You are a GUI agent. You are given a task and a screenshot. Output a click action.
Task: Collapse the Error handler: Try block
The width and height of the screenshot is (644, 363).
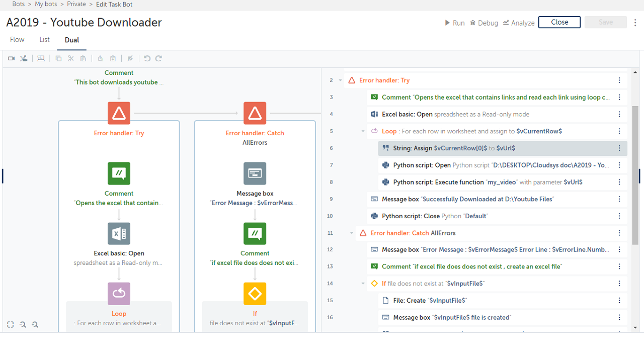[x=341, y=80]
